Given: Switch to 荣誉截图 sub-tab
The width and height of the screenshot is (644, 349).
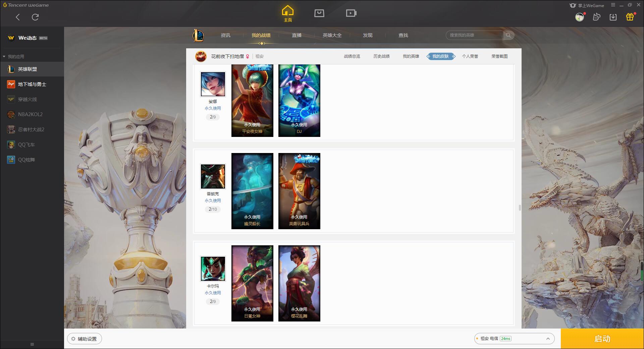Looking at the screenshot, I should [499, 56].
